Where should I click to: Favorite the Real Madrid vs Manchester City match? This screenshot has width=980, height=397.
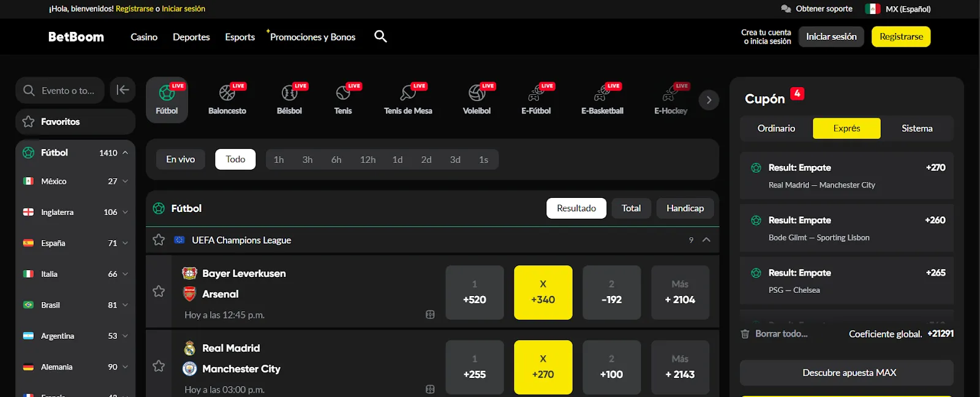(159, 366)
